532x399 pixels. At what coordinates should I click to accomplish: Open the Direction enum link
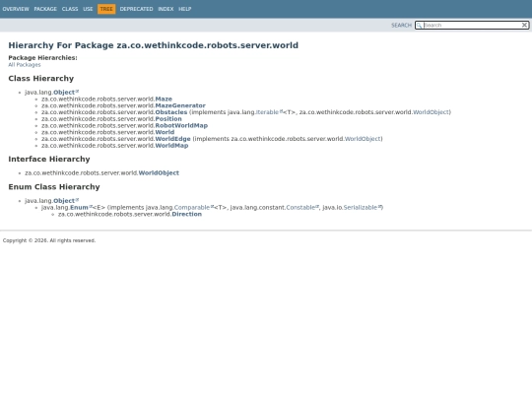tap(187, 214)
